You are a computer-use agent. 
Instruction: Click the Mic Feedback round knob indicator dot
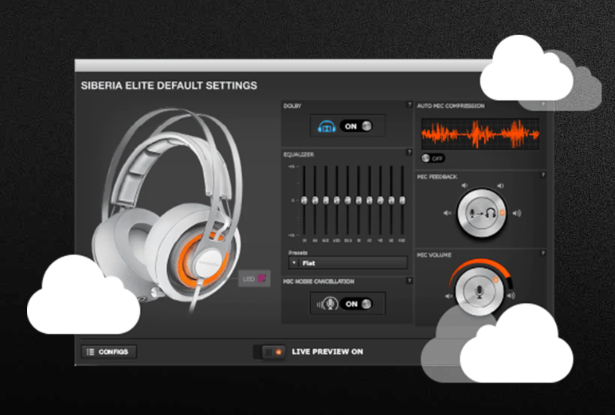(502, 213)
